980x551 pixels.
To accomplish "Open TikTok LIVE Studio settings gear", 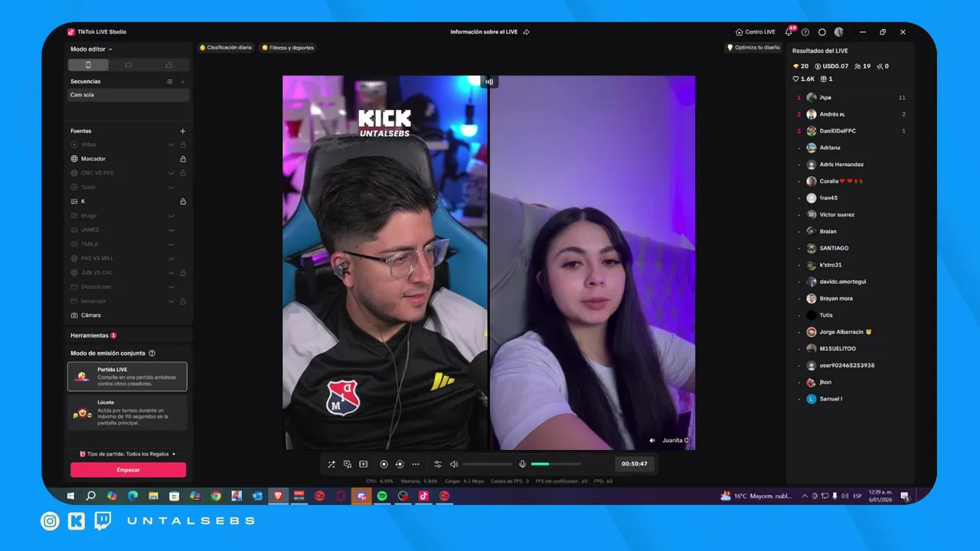I will click(822, 32).
